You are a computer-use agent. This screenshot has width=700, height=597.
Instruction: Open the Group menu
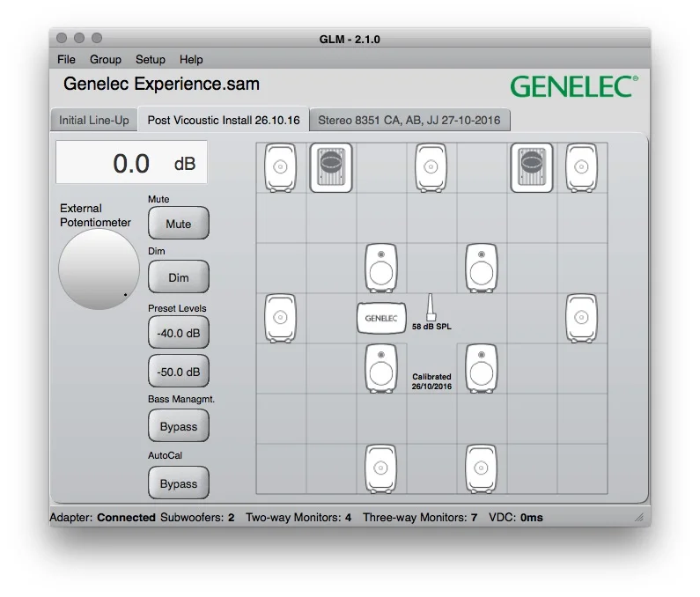point(106,59)
